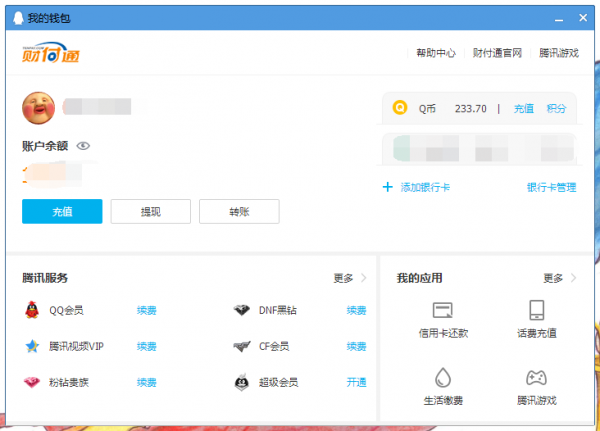The image size is (600, 431).
Task: Open 帮助中心 help center link
Action: (x=436, y=53)
